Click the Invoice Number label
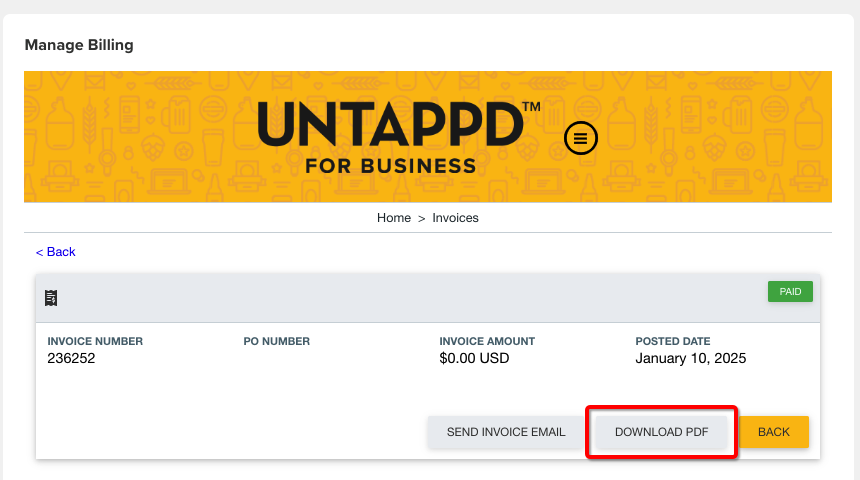Viewport: 860px width, 480px height. click(x=95, y=341)
